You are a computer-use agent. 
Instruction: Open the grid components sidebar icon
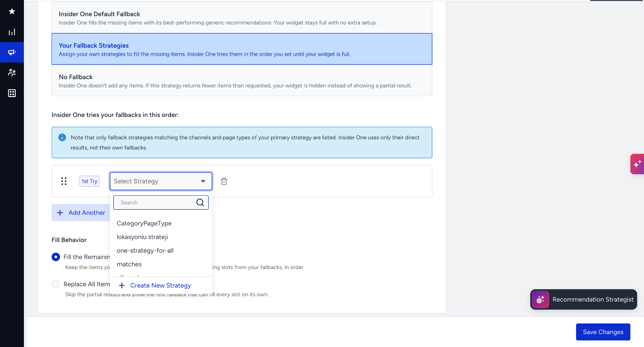click(x=12, y=93)
